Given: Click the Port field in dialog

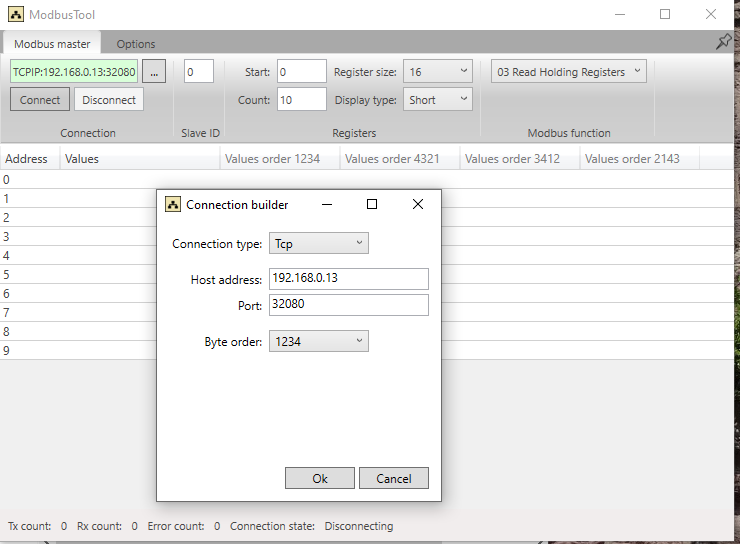Looking at the screenshot, I should pyautogui.click(x=349, y=304).
